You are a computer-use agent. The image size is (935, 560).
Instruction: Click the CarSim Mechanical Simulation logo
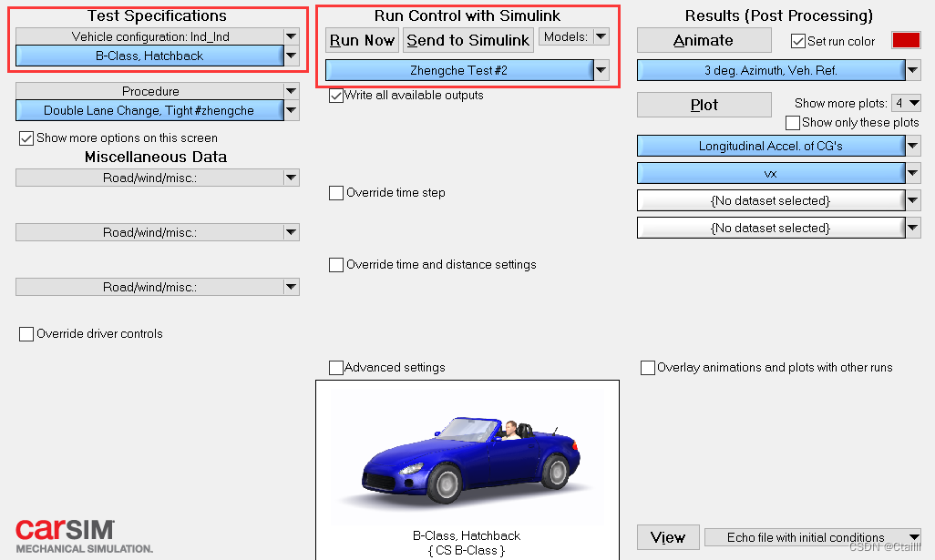click(x=84, y=535)
